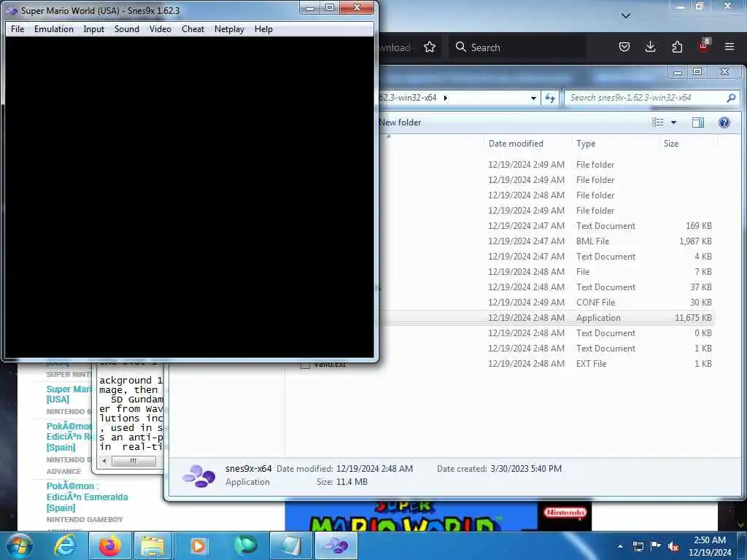The height and width of the screenshot is (560, 747).
Task: Expand the Explorer view options dropdown arrow
Action: coord(673,122)
